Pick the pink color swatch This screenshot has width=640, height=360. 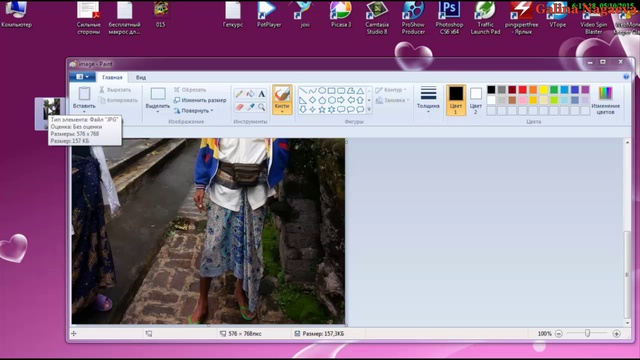tap(522, 100)
